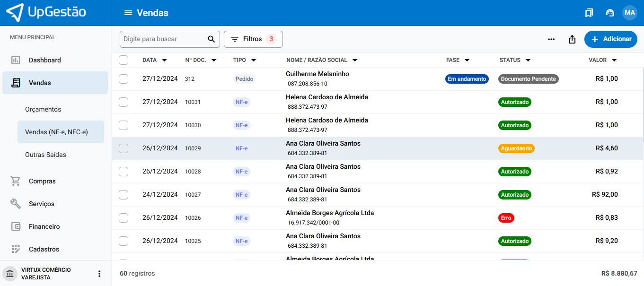This screenshot has width=644, height=286.
Task: Click the export share icon
Action: click(x=572, y=39)
